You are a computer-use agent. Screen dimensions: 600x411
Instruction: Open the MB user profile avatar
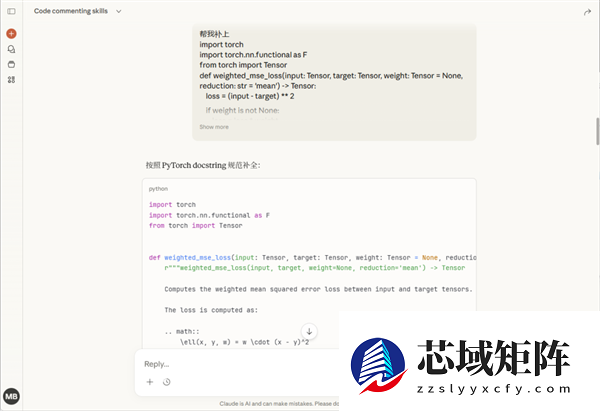[11, 396]
